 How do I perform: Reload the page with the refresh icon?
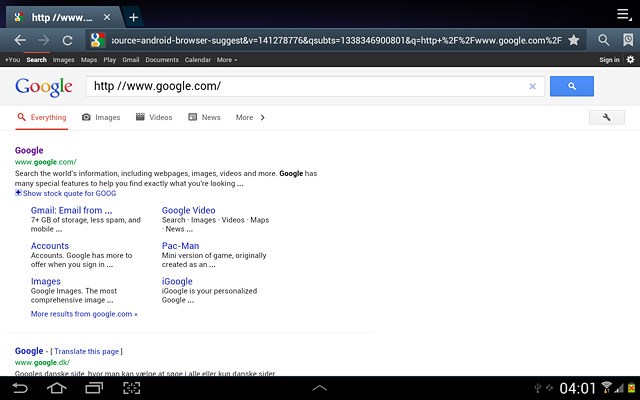click(67, 40)
